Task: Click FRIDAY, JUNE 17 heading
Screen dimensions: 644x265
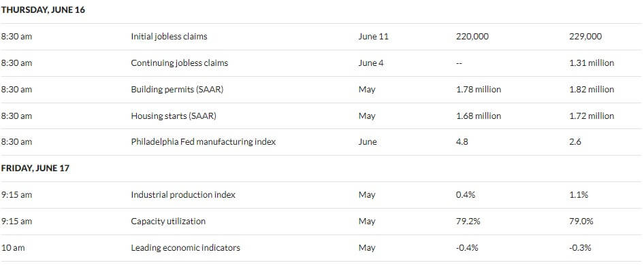Action: click(x=35, y=169)
